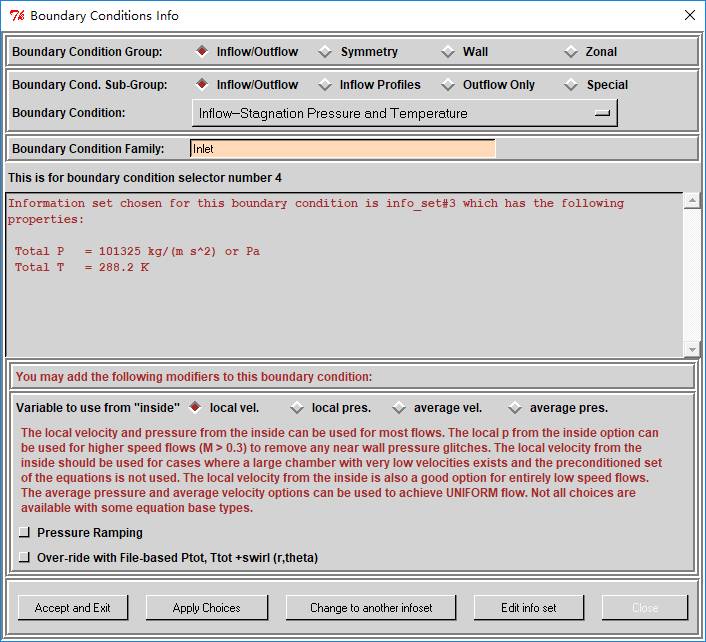706x642 pixels.
Task: Choose average pres. inside variable option
Action: point(515,407)
